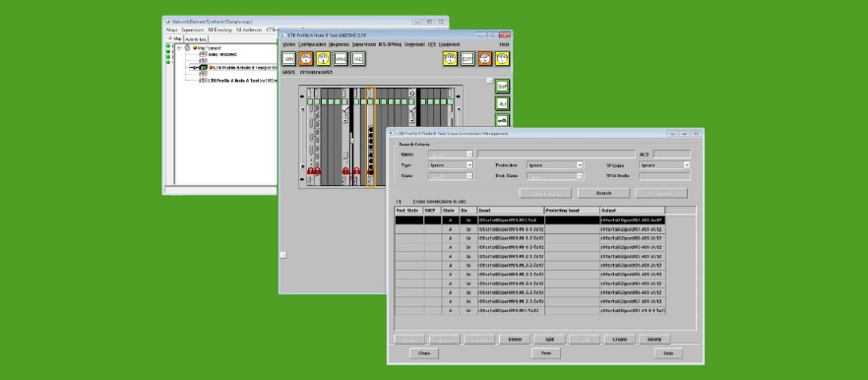Image resolution: width=868 pixels, height=380 pixels.
Task: Open the Diagnosis menu
Action: tap(339, 44)
